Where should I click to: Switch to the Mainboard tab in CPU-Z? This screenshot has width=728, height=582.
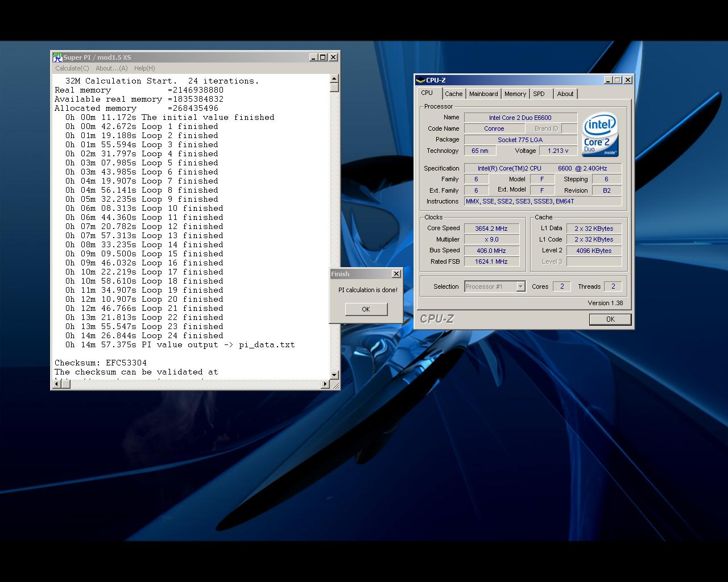[483, 94]
